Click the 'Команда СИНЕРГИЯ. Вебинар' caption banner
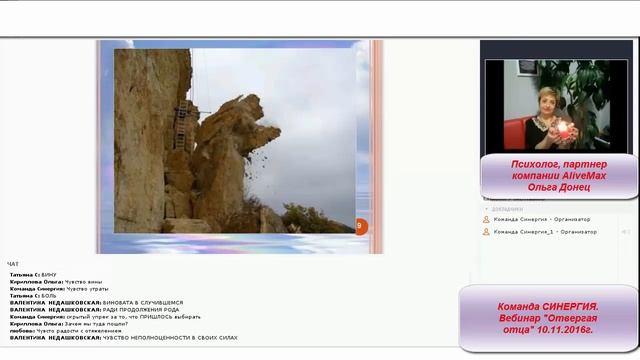The image size is (640, 360). [548, 318]
